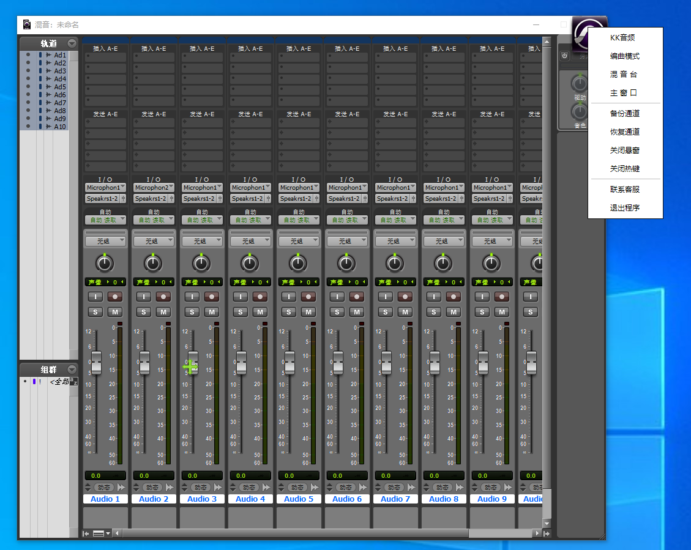Open group assignment dropdown on Audio 2
This screenshot has width=691, height=550.
[153, 241]
